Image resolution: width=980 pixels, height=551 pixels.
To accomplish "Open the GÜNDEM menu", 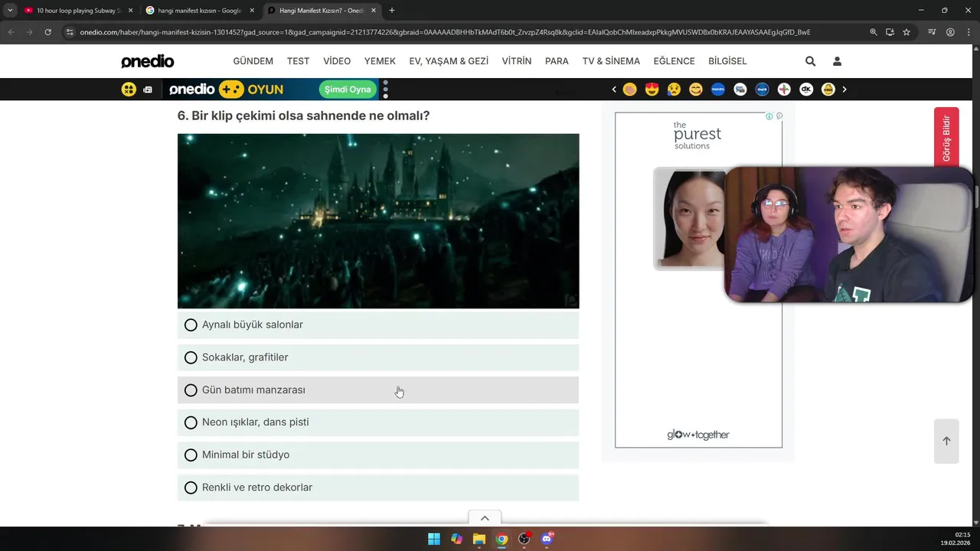I will (x=253, y=61).
